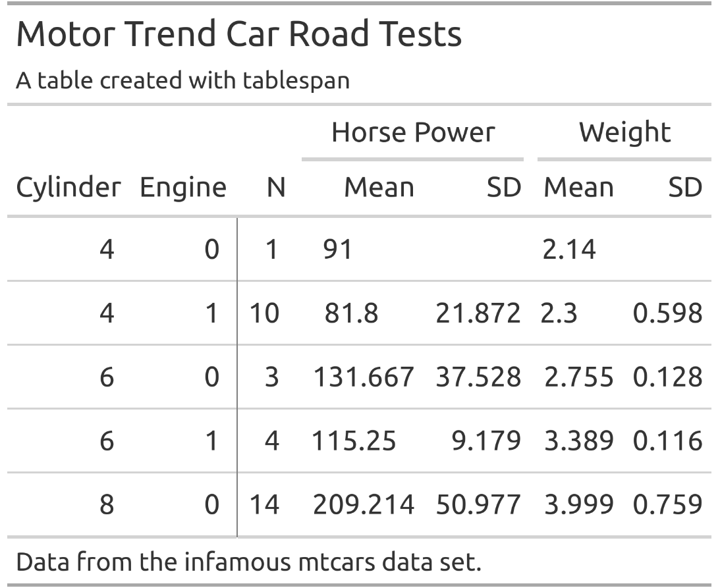720x588 pixels.
Task: Select the Mean header under Weight
Action: pyautogui.click(x=578, y=188)
